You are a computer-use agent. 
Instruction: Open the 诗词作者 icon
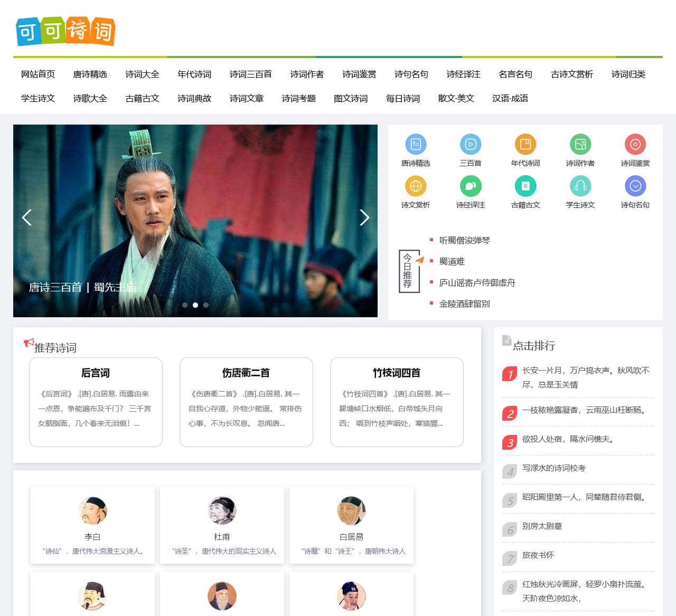coord(580,143)
